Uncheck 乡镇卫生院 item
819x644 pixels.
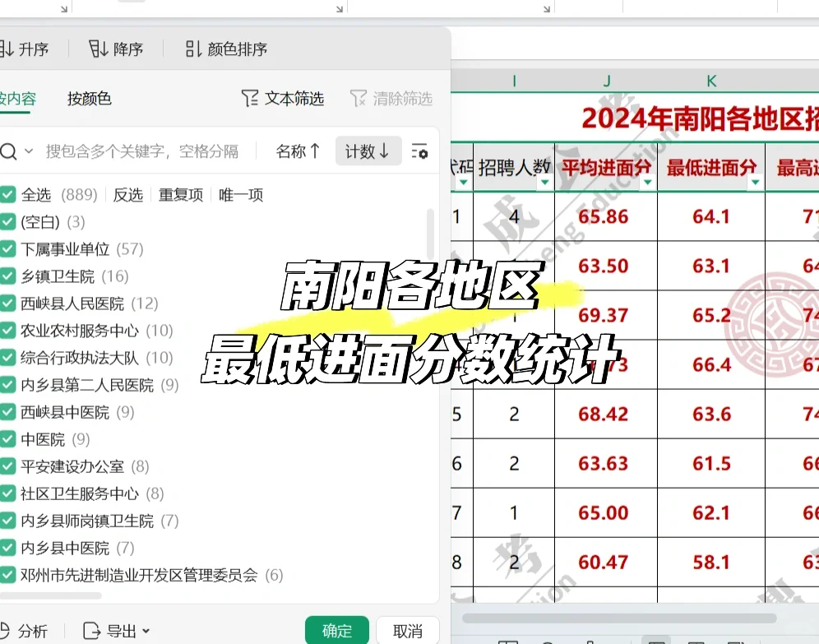[8, 276]
